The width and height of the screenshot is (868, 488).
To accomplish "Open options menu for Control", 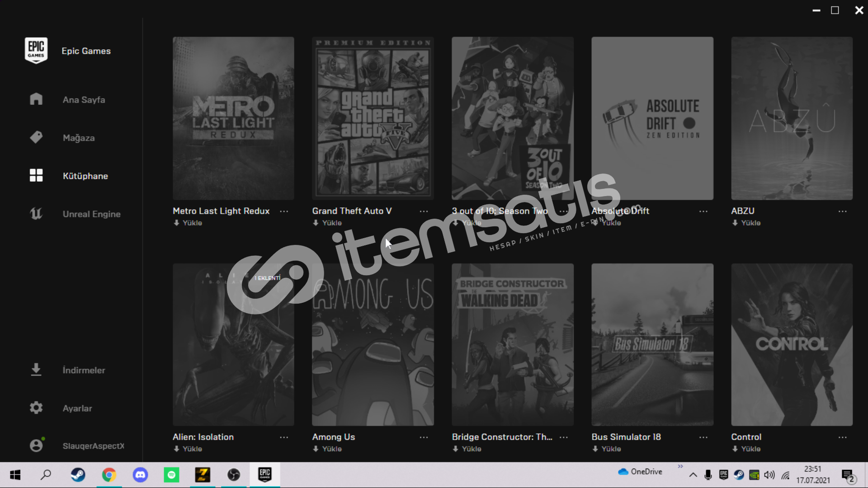I will click(843, 437).
